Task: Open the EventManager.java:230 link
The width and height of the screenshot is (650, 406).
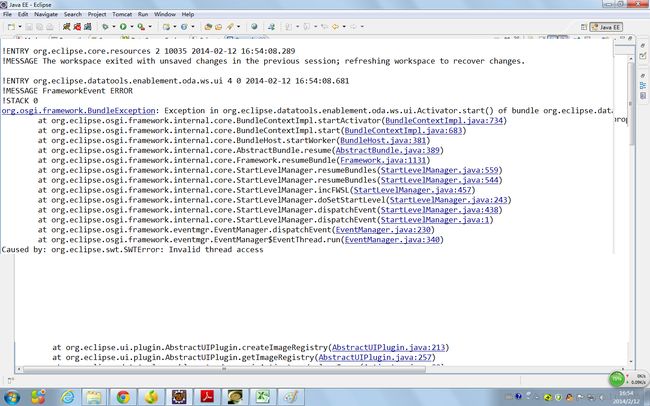Action: click(x=383, y=230)
